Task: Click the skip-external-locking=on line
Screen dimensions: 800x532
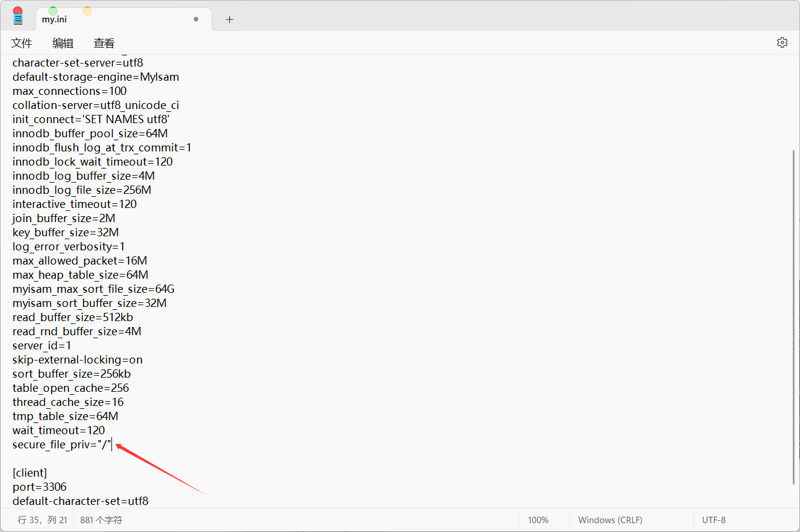Action: [x=77, y=360]
